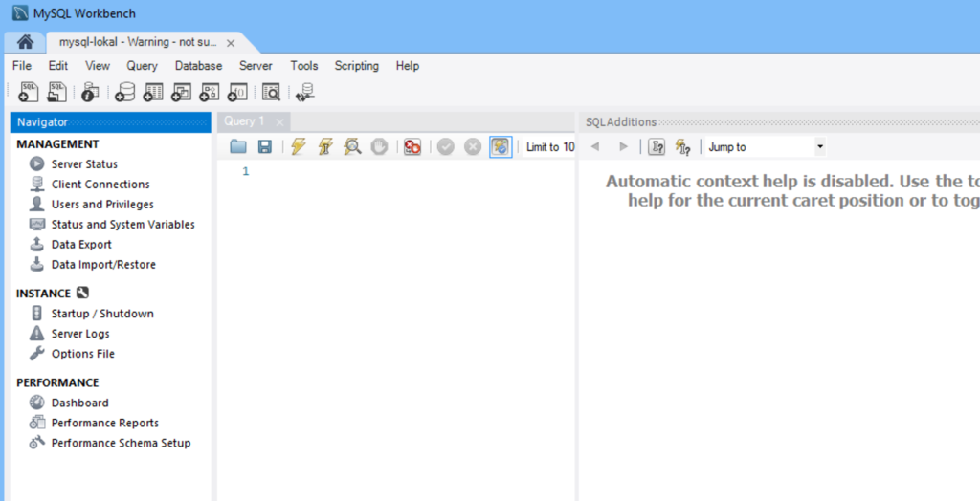This screenshot has height=501, width=980.
Task: Open the View menu
Action: [98, 66]
